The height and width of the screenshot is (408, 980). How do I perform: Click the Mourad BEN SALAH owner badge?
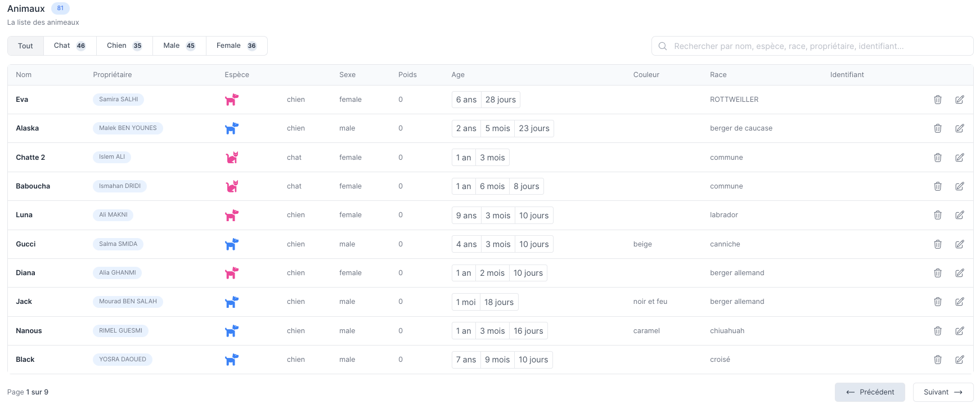click(x=128, y=302)
